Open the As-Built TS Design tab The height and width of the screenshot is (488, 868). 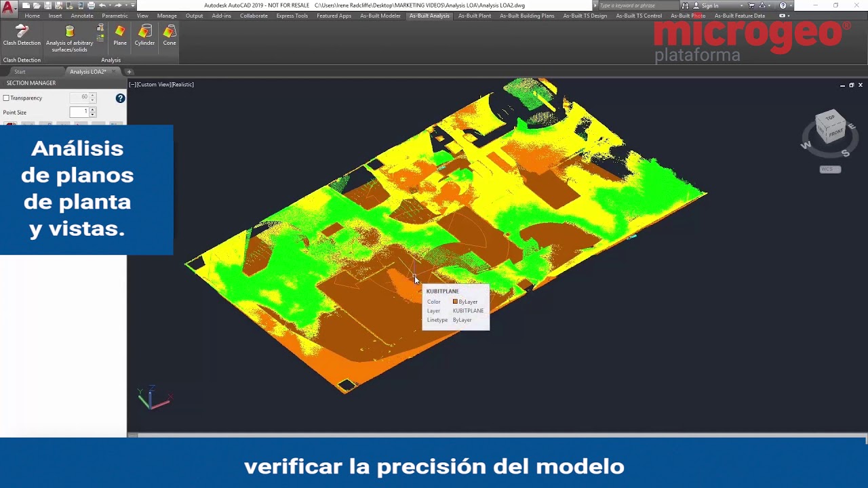(585, 16)
